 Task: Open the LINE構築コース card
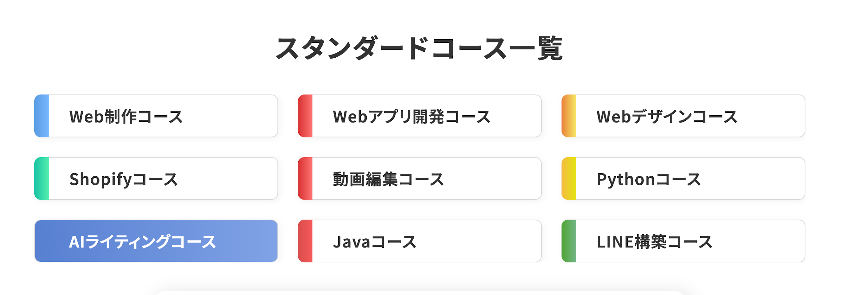point(684,241)
